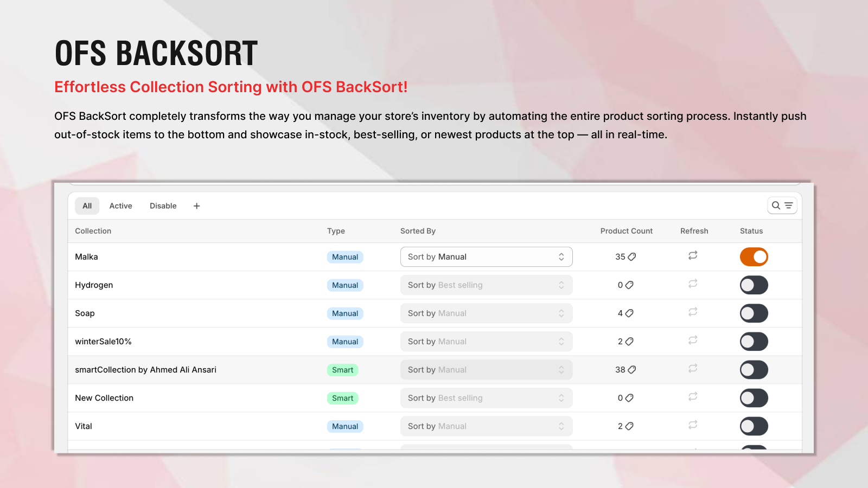Screen dimensions: 868x488
Task: Click the Manual type badge on winterSale10%
Action: [345, 341]
